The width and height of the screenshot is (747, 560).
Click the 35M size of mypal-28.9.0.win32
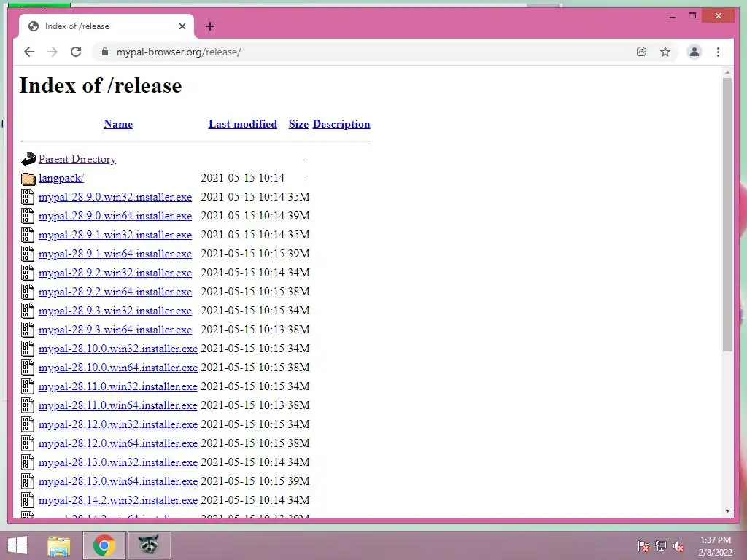click(298, 197)
